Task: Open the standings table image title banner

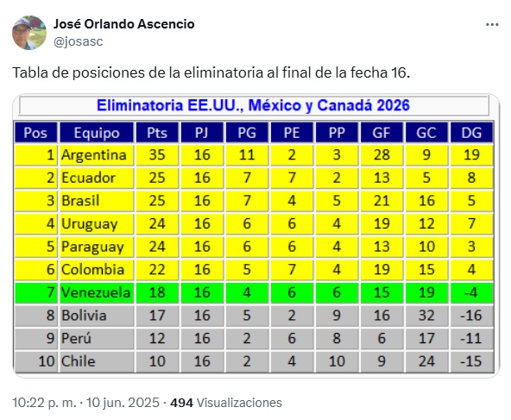Action: coord(254,105)
